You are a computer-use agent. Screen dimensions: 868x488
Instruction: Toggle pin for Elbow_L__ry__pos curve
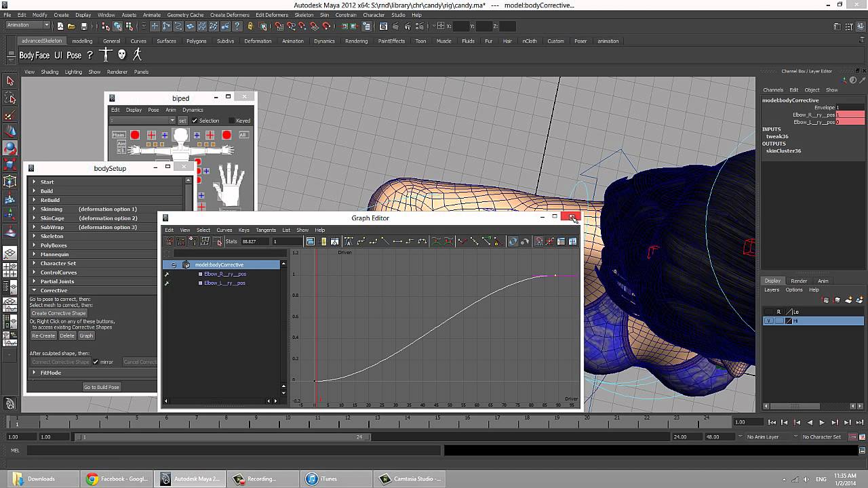tap(167, 283)
